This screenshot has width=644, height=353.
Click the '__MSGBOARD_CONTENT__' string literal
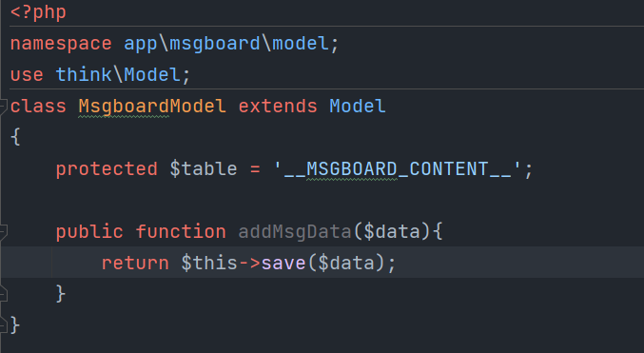(398, 169)
